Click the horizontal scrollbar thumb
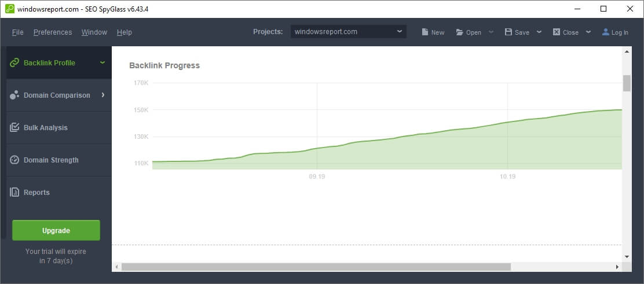This screenshot has height=284, width=644. [316, 267]
